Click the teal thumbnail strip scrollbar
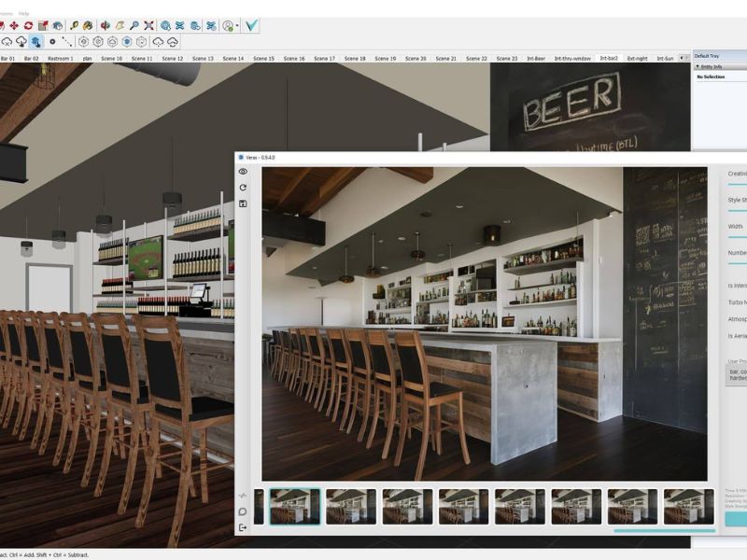Screen dimensions: 747x560 coord(665,530)
